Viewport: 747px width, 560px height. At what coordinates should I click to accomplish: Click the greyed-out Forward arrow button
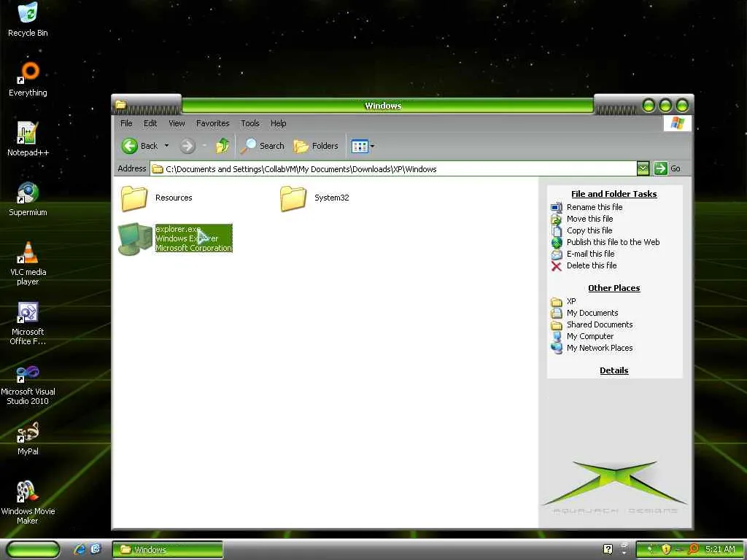pos(187,146)
